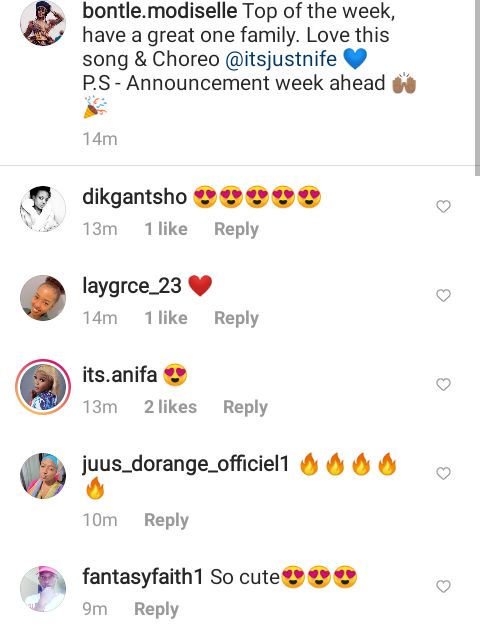
Task: Like the its.anifa comment via its heart
Action: tap(443, 384)
